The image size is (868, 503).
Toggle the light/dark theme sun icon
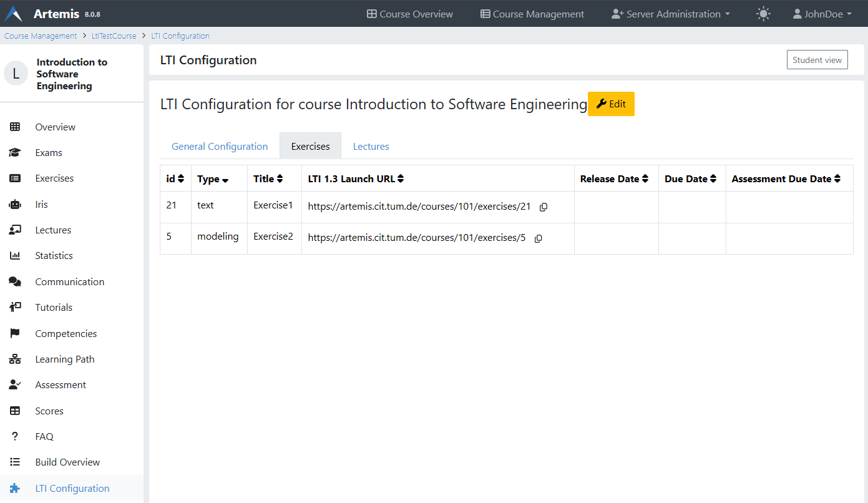coord(763,14)
